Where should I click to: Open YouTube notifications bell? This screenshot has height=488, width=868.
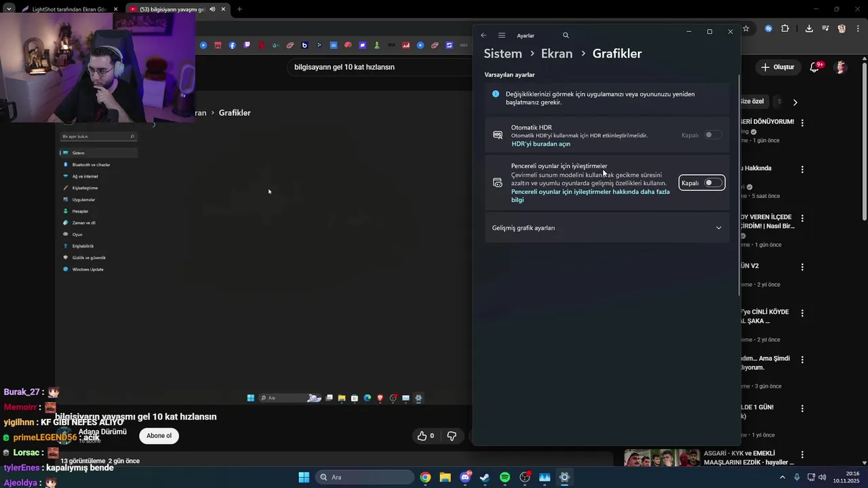coord(816,67)
